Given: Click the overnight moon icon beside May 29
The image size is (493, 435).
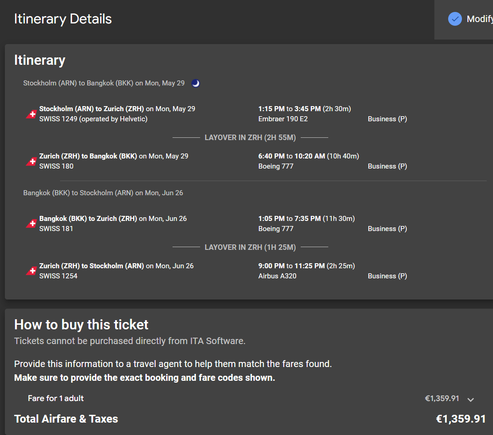Looking at the screenshot, I should tap(196, 83).
